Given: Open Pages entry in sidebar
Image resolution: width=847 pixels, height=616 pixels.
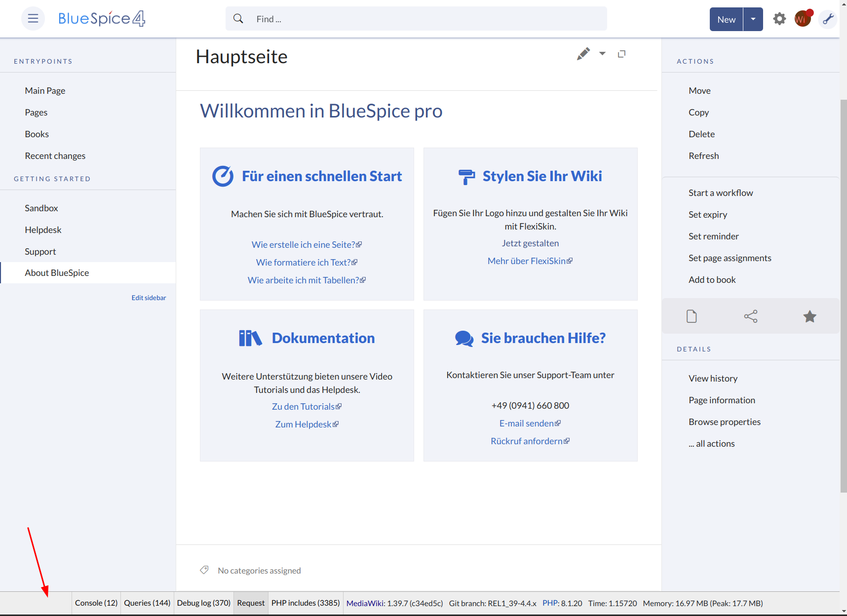Looking at the screenshot, I should 36,113.
